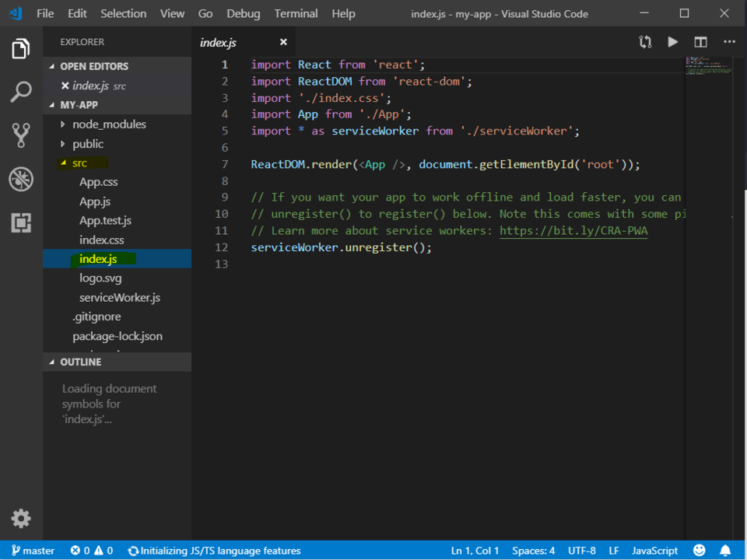Open App.css in the file tree
This screenshot has width=747, height=560.
tap(117, 182)
